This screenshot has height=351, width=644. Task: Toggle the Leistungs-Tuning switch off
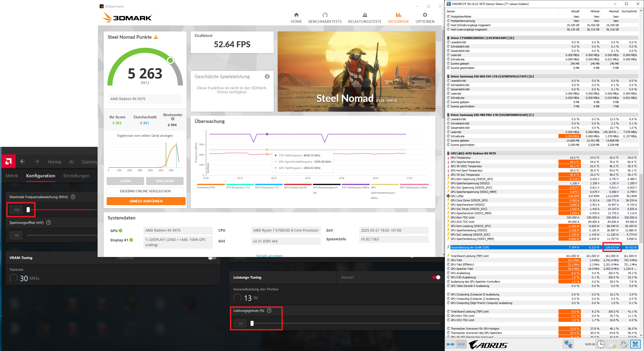coord(436,277)
